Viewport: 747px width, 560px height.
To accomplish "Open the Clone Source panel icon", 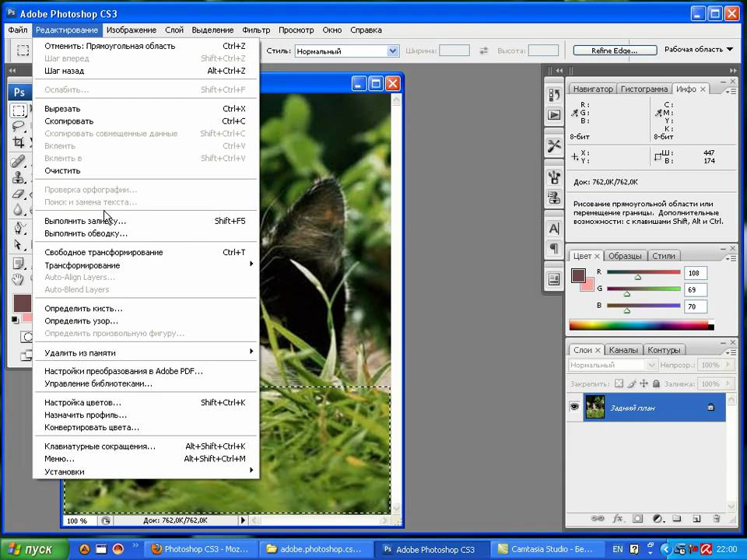I will point(554,197).
